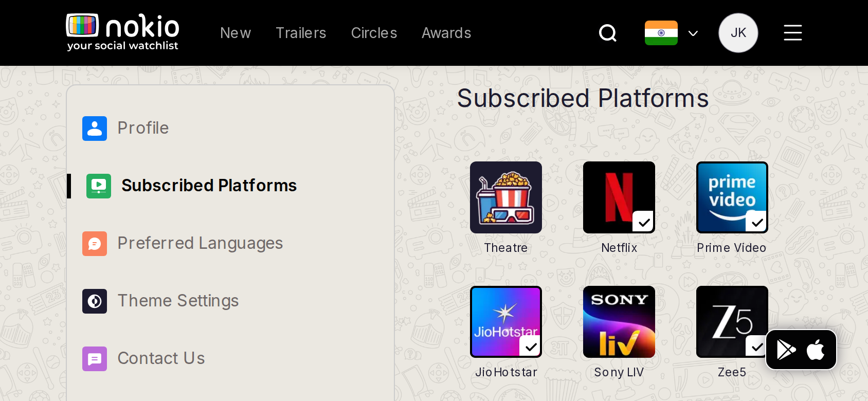The height and width of the screenshot is (401, 868).
Task: Uncheck the Netflix platform checkbox
Action: coord(643,222)
